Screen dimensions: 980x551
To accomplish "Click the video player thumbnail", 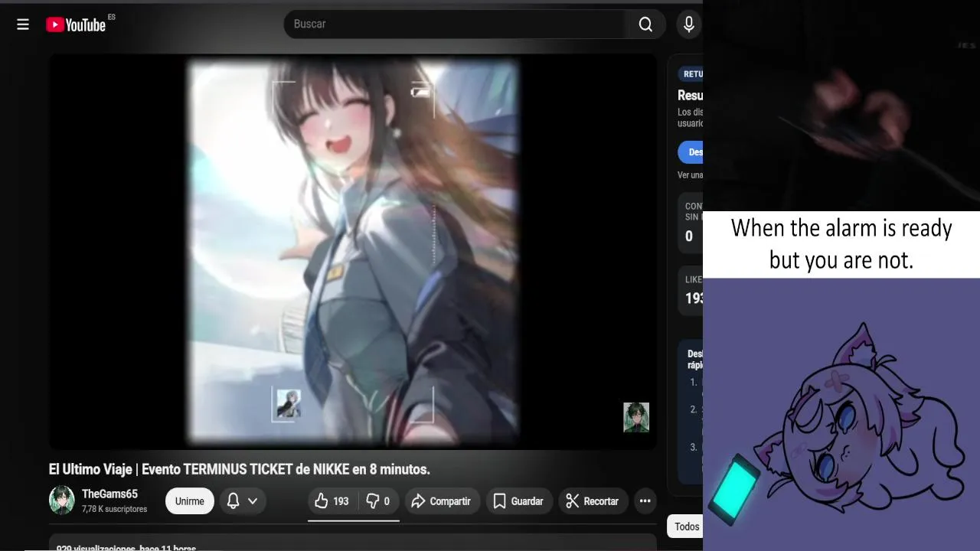I will click(x=353, y=252).
